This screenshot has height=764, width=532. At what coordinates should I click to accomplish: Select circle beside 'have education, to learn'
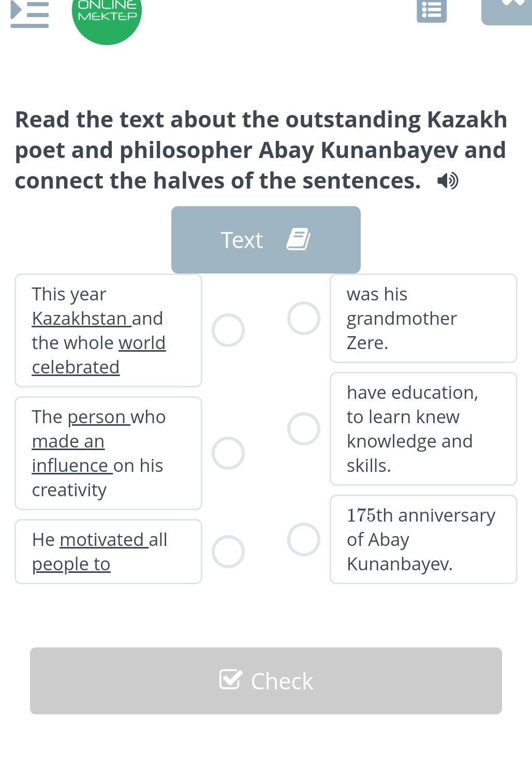pos(304,429)
